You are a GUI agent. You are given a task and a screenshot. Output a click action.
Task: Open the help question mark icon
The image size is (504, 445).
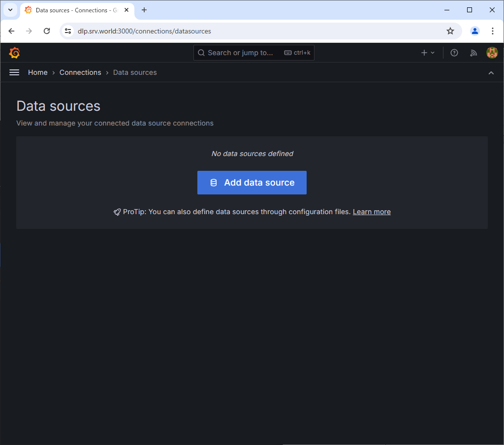tap(454, 53)
